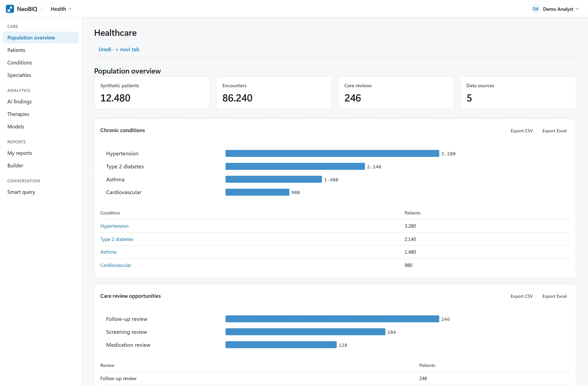
Task: Click the Synthetic patients 12.480 card
Action: [152, 93]
